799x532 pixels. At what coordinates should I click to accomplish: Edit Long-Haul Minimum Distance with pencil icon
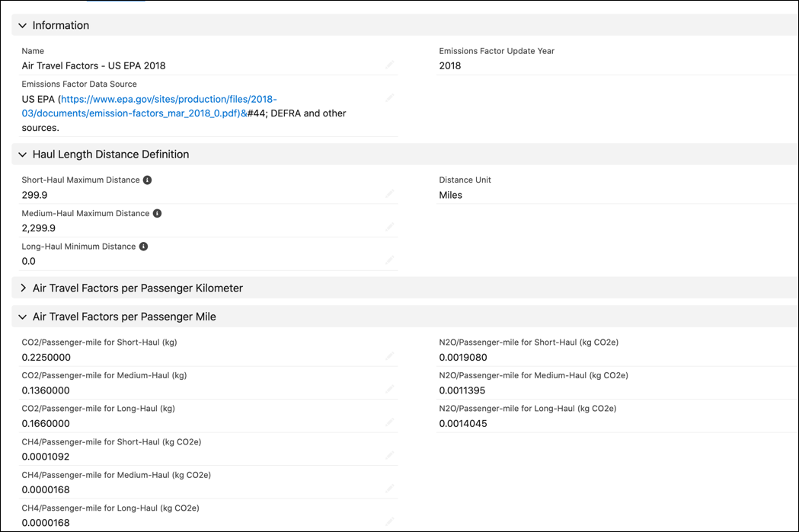[390, 260]
